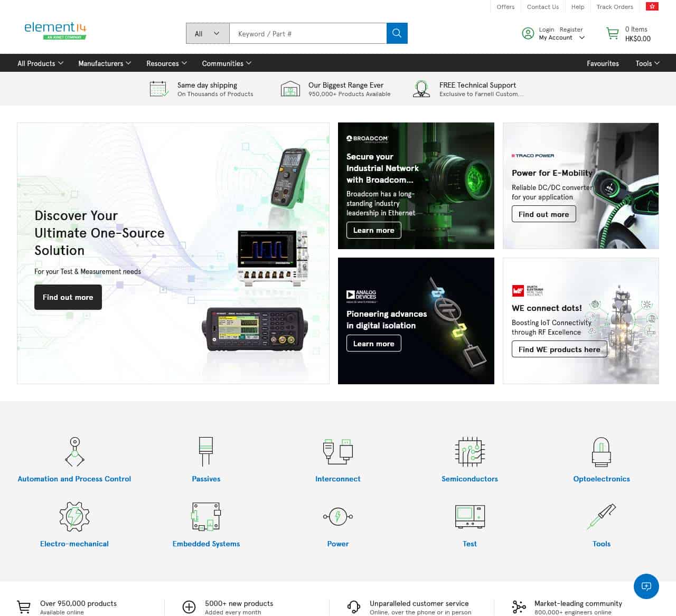This screenshot has width=676, height=616.
Task: Click the Embedded Systems category link
Action: click(206, 544)
